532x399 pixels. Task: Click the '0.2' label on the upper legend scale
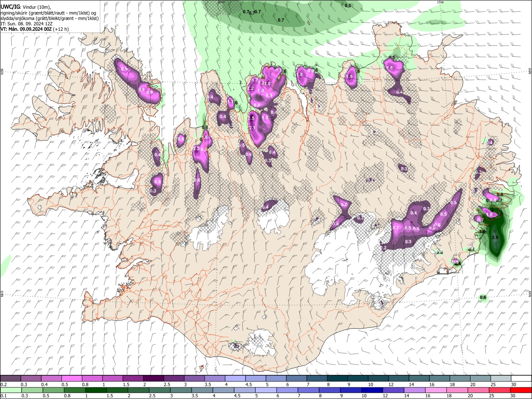(4, 384)
